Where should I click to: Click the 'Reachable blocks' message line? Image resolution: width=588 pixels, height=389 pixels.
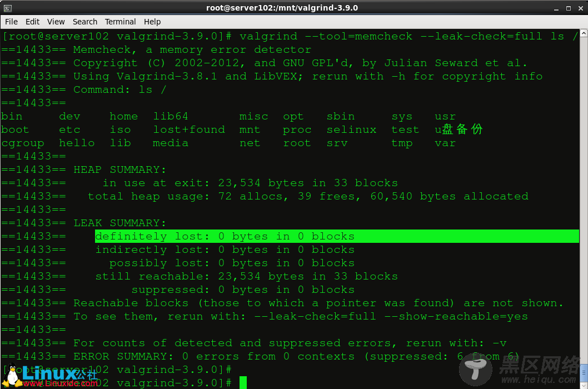tap(318, 303)
